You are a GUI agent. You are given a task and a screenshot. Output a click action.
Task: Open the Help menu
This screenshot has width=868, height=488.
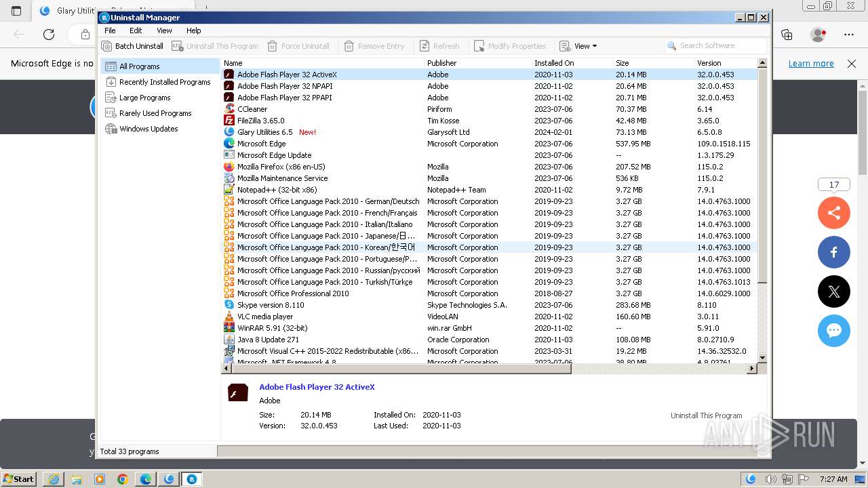[x=194, y=30]
